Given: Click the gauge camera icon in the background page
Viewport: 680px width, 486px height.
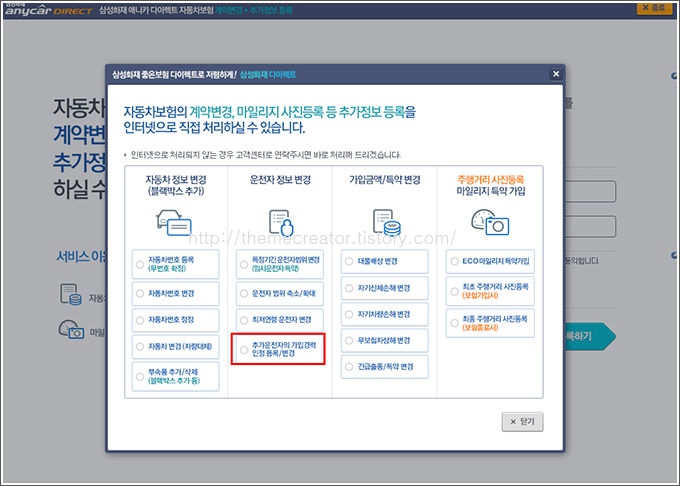Looking at the screenshot, I should tap(71, 329).
